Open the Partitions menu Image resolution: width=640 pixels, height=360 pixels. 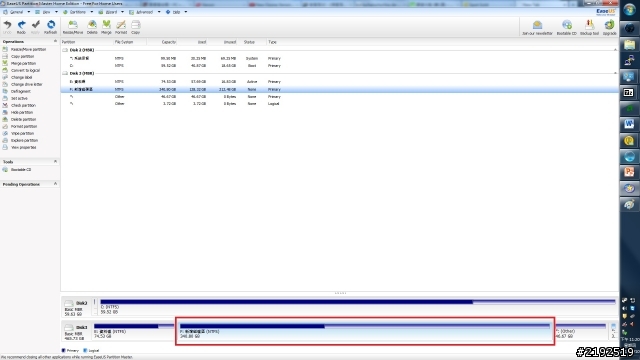pyautogui.click(x=78, y=12)
